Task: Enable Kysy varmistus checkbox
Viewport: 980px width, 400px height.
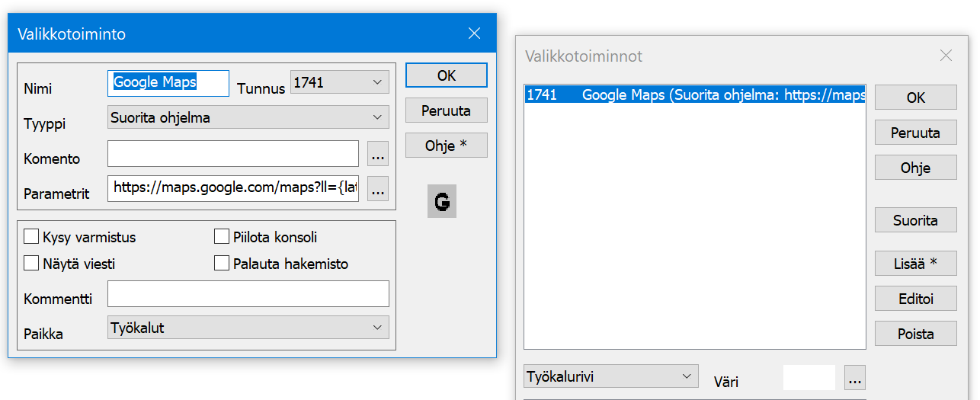Action: coord(31,237)
